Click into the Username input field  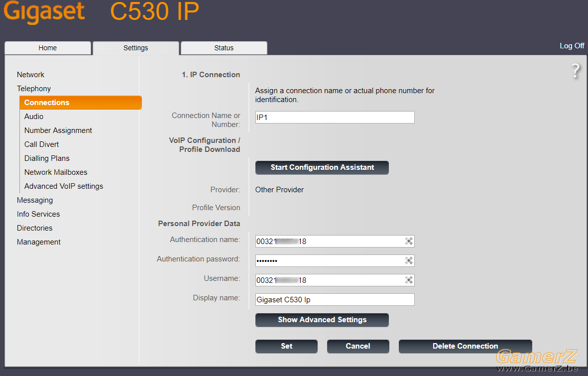(x=335, y=280)
